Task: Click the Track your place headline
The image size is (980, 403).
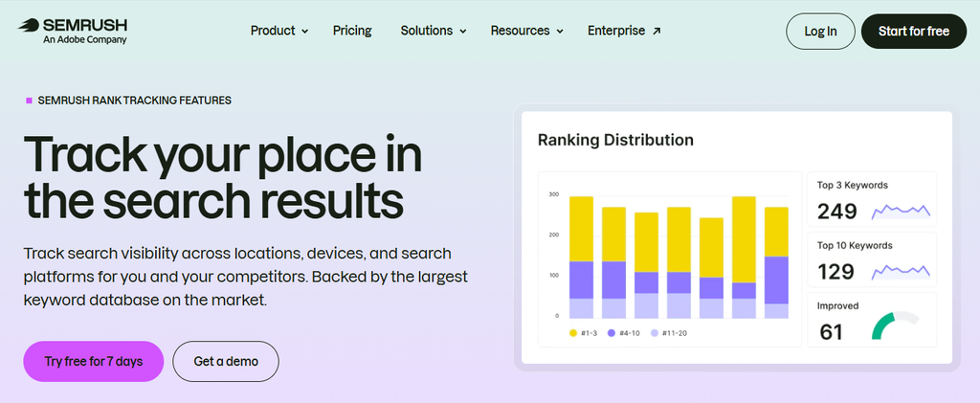Action: tap(222, 175)
